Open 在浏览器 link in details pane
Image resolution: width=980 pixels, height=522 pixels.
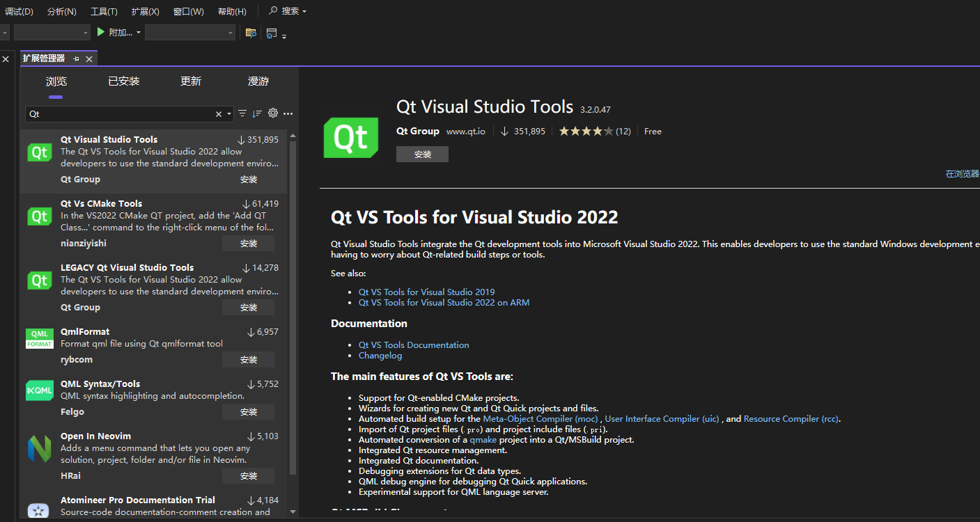(963, 174)
